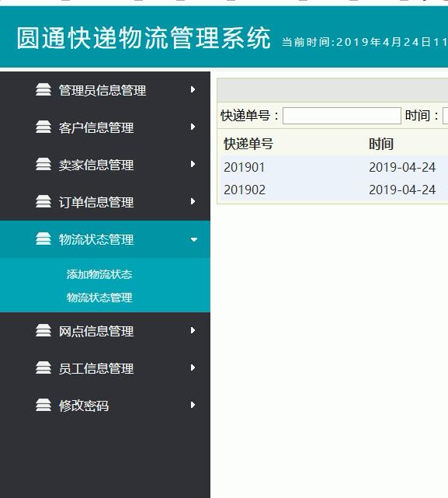Expand the 管理员信息管理 arrow
This screenshot has width=448, height=498.
pos(193,89)
